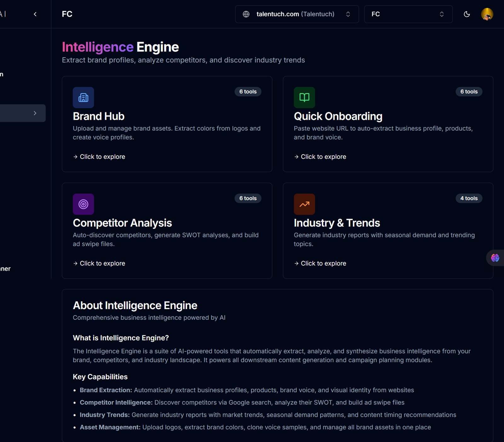Click the Competitor Analysis target icon
The image size is (504, 442).
click(83, 204)
